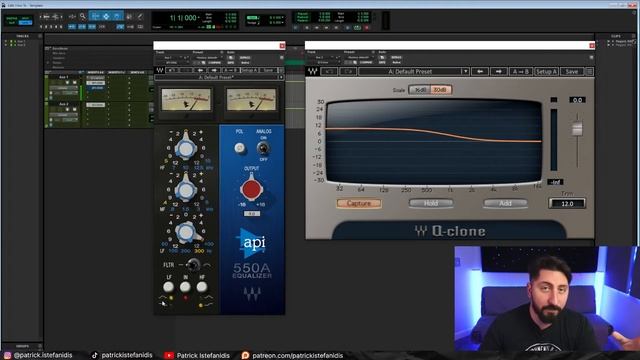Click the 550A EQUALIZER label text
This screenshot has height=360, width=640.
(x=252, y=271)
